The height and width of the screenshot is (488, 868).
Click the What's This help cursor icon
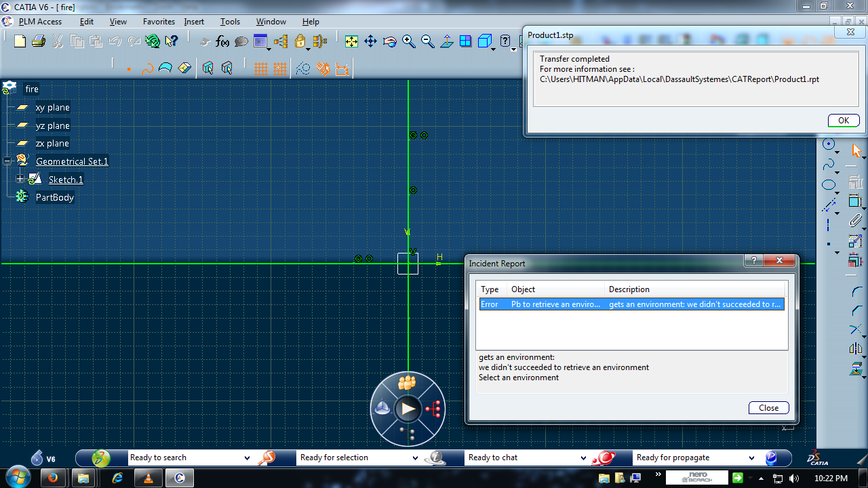(172, 42)
